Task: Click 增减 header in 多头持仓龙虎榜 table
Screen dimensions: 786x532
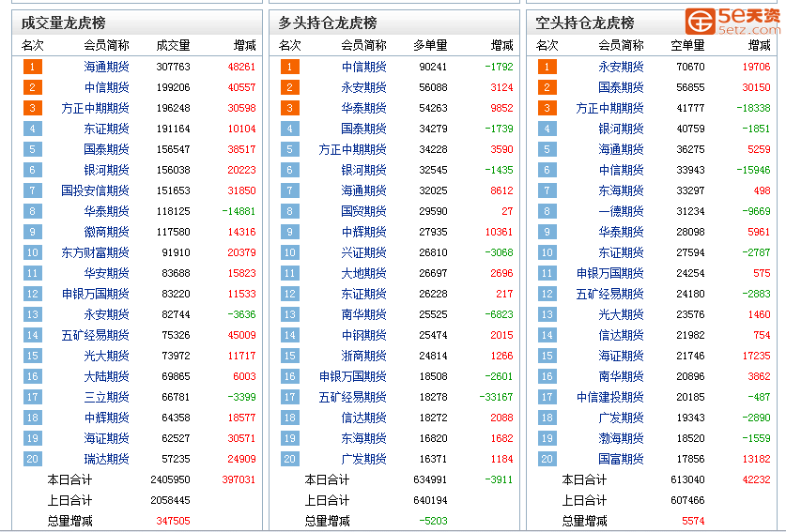Action: pyautogui.click(x=501, y=46)
